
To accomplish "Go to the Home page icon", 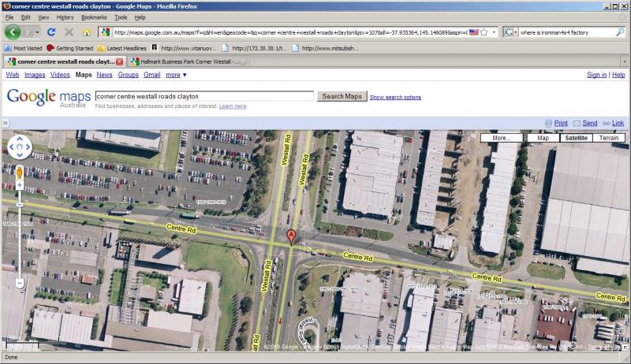I will [x=87, y=32].
